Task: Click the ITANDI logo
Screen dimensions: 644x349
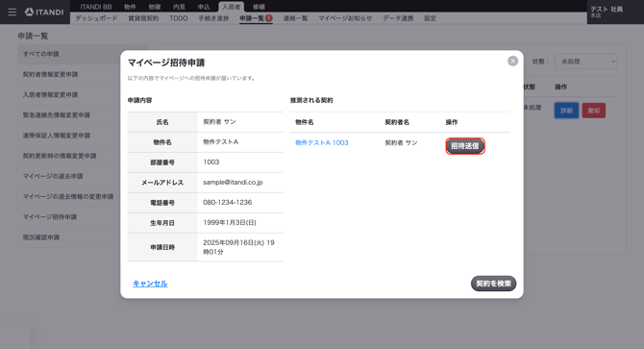Action: [44, 12]
